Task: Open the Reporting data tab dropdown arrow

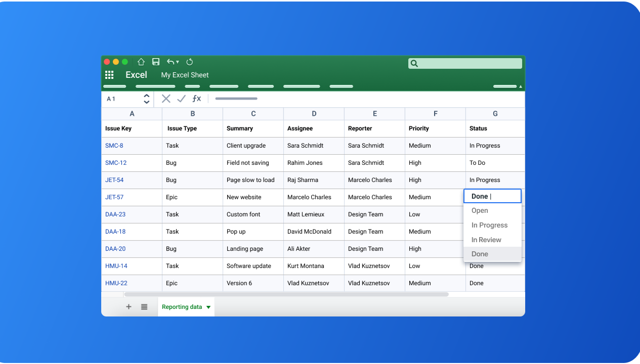Action: (x=208, y=307)
